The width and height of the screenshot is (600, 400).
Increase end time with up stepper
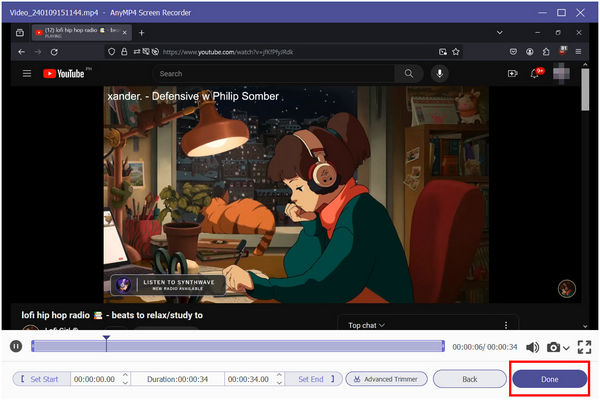[279, 375]
